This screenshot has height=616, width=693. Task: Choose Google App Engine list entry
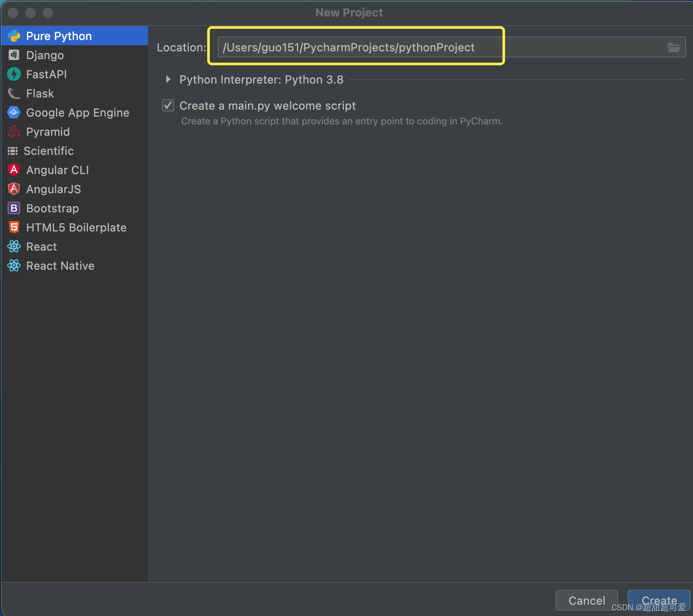[x=74, y=113]
